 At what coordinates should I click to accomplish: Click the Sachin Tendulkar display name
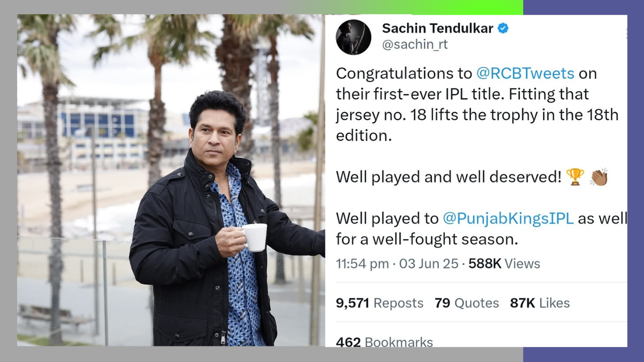click(438, 28)
